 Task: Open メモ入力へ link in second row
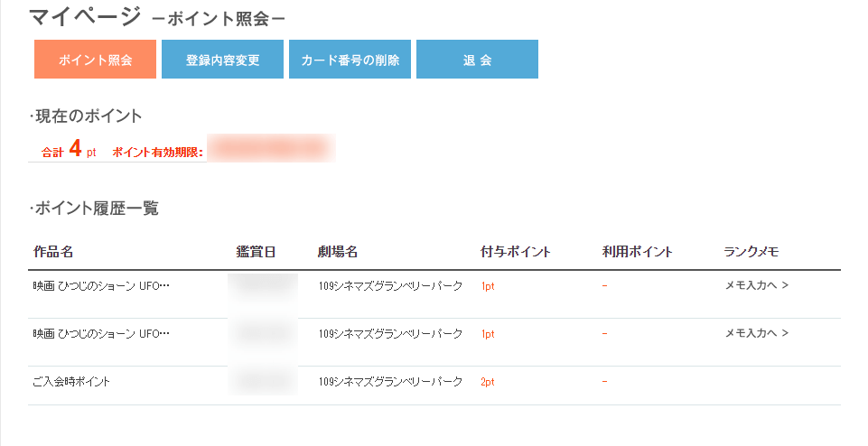[x=757, y=333]
